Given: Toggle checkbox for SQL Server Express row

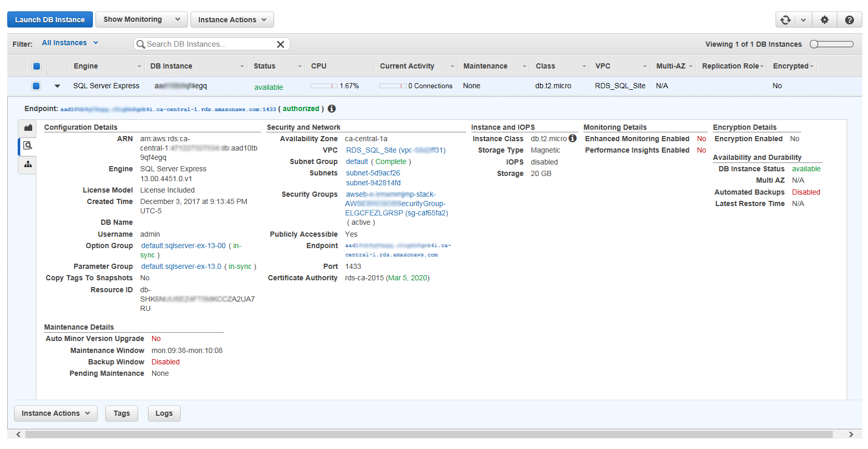Looking at the screenshot, I should point(36,86).
